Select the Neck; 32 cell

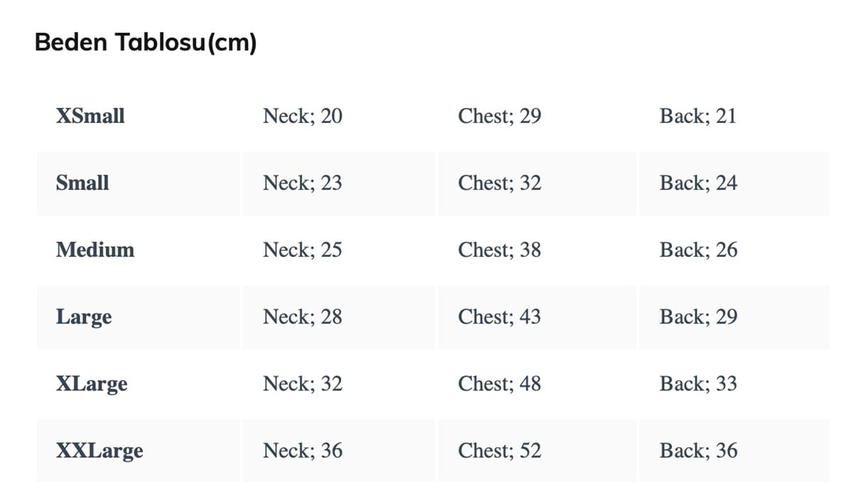(x=302, y=384)
